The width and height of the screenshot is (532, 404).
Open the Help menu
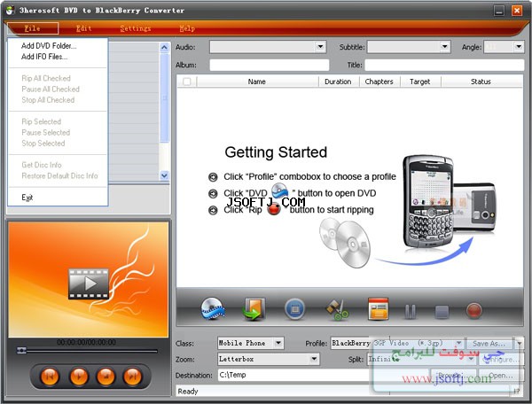[x=187, y=28]
